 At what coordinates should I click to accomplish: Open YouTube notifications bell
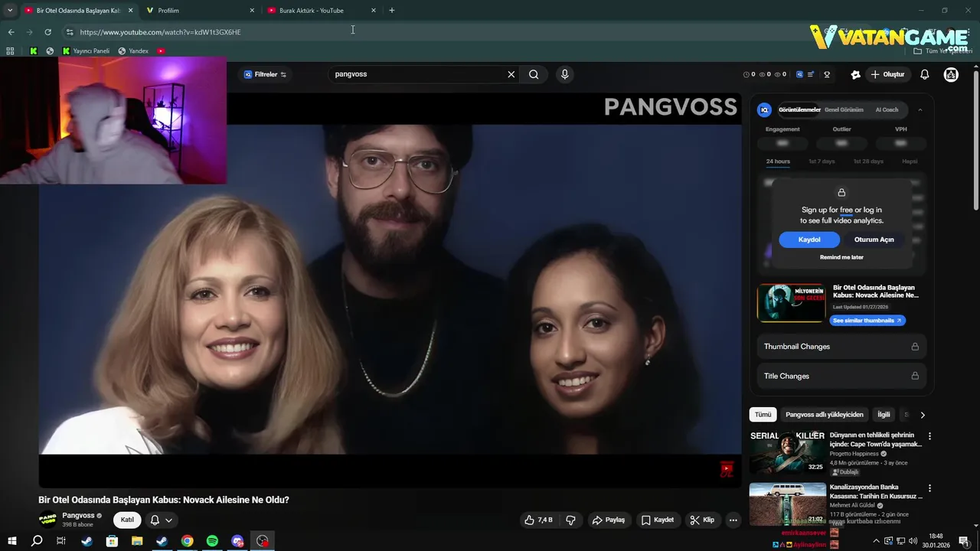(925, 74)
